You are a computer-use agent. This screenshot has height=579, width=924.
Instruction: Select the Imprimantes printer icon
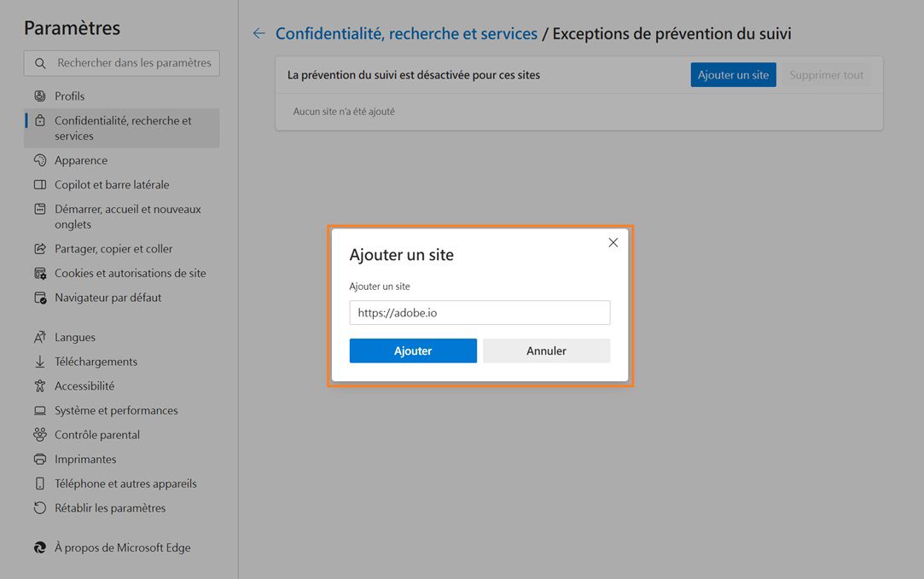pos(40,459)
